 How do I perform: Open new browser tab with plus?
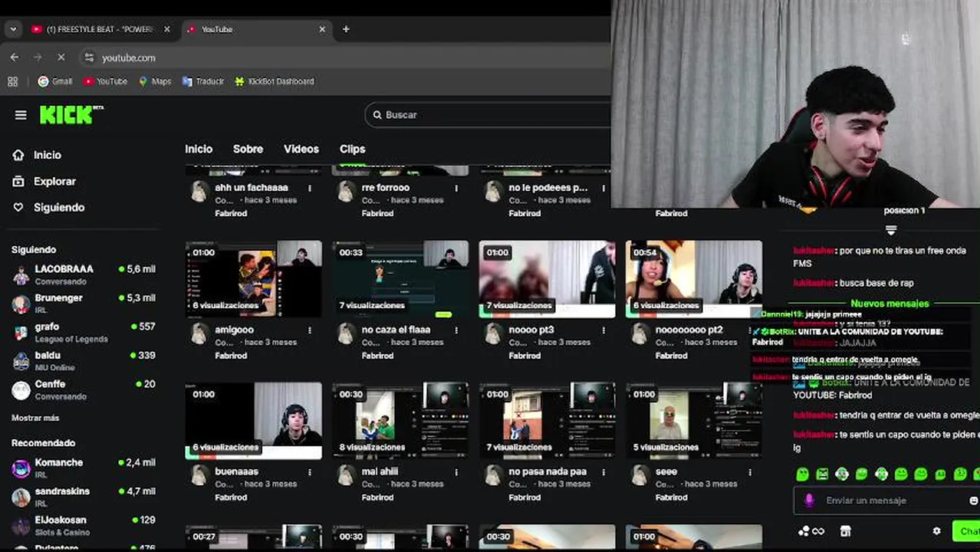[346, 29]
